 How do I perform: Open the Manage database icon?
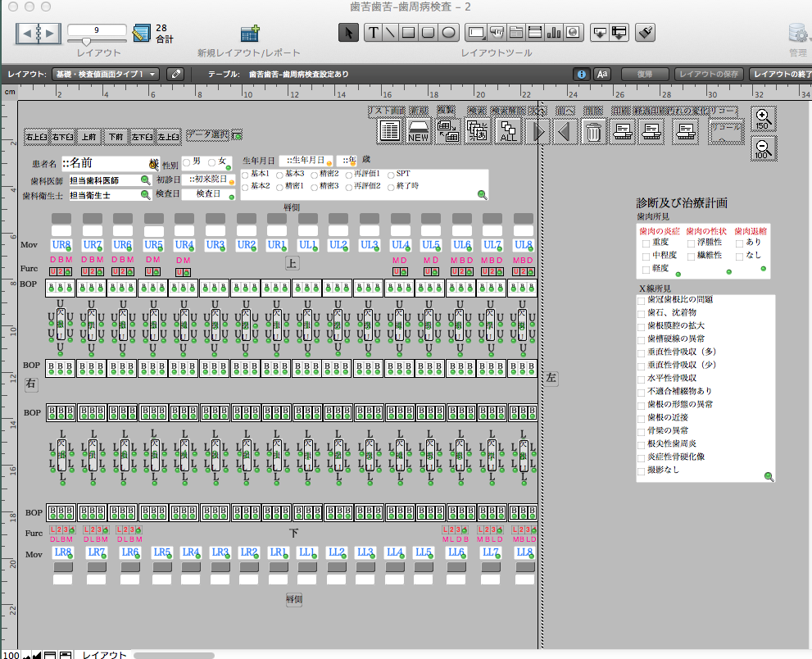(x=798, y=34)
